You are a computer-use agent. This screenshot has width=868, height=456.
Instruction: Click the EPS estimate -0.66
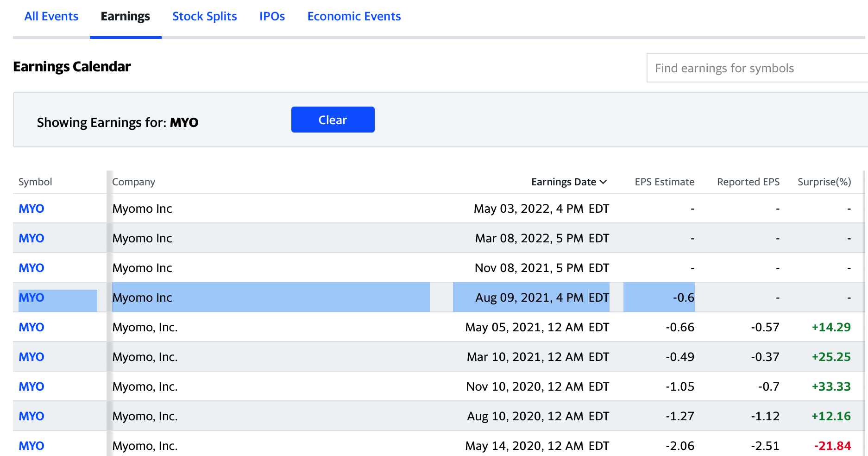(680, 327)
